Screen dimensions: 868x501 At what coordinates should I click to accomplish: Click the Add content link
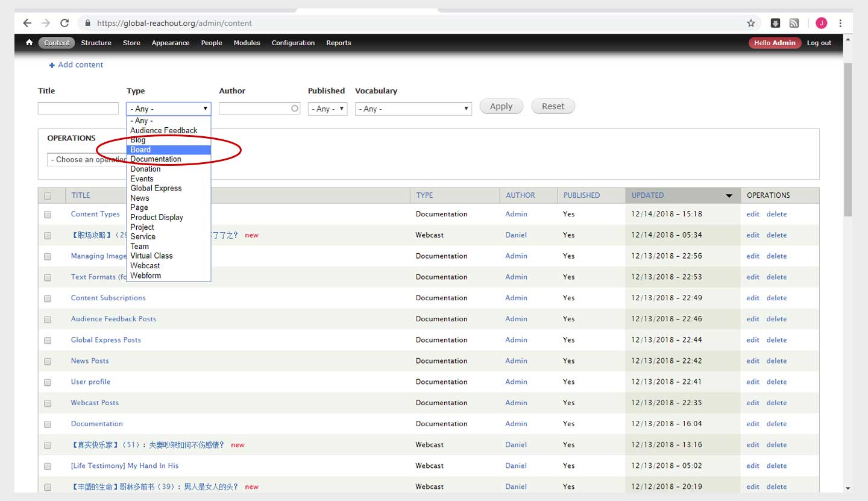click(81, 65)
